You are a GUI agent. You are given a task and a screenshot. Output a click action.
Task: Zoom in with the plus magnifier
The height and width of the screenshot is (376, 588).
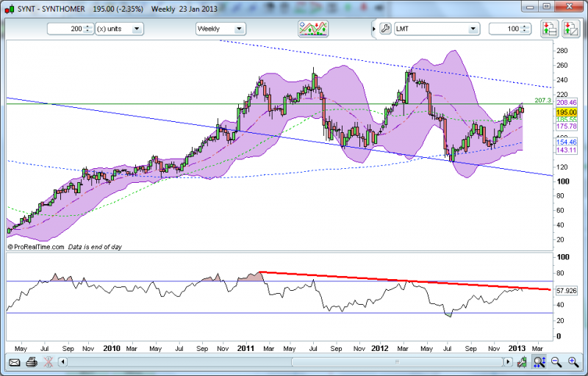(x=573, y=362)
